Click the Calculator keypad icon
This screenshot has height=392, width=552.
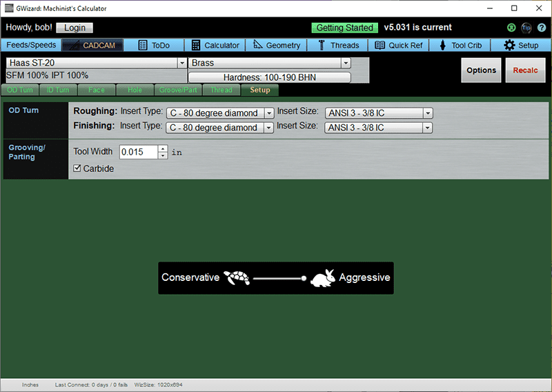coord(196,46)
